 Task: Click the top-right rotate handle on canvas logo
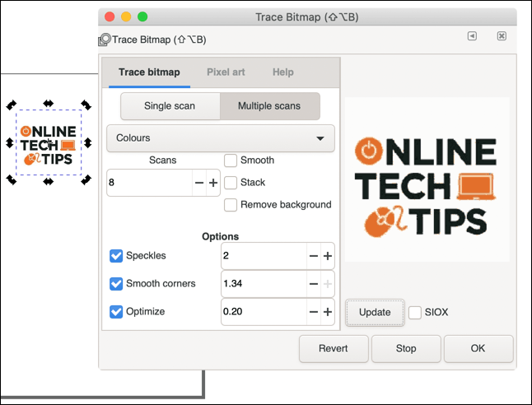[x=86, y=105]
